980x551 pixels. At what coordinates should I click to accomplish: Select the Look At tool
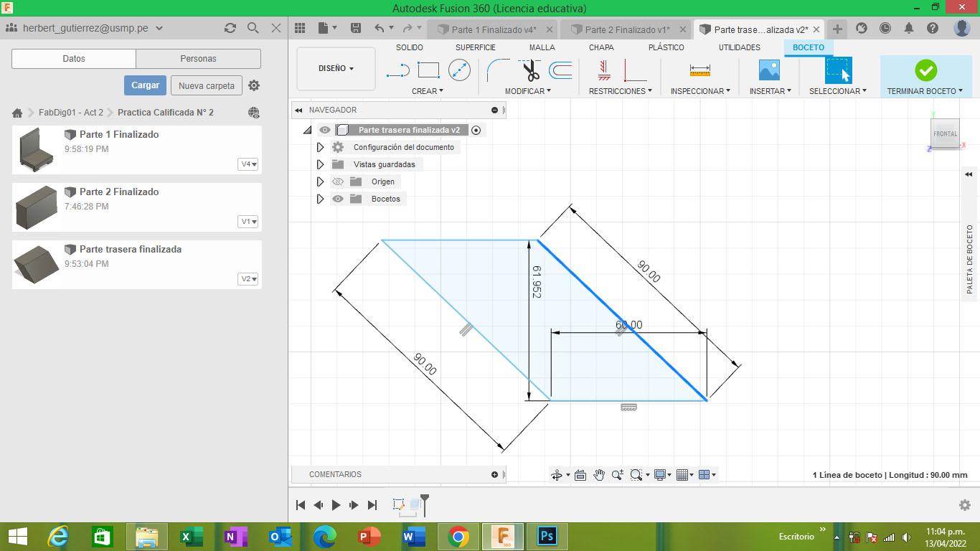(580, 475)
